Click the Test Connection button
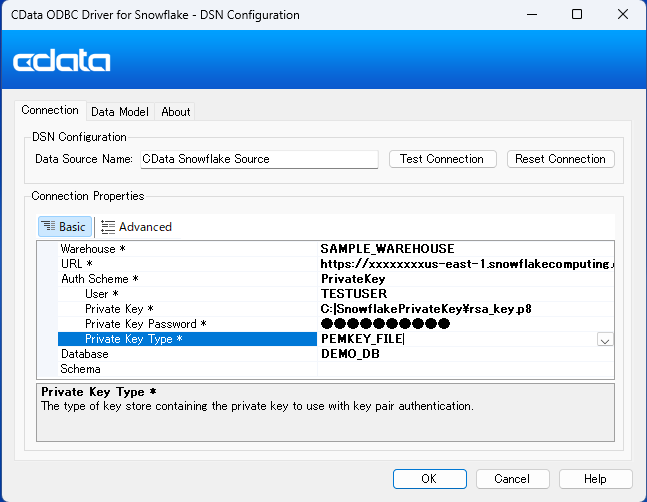Viewport: 647px width, 502px height. [441, 159]
